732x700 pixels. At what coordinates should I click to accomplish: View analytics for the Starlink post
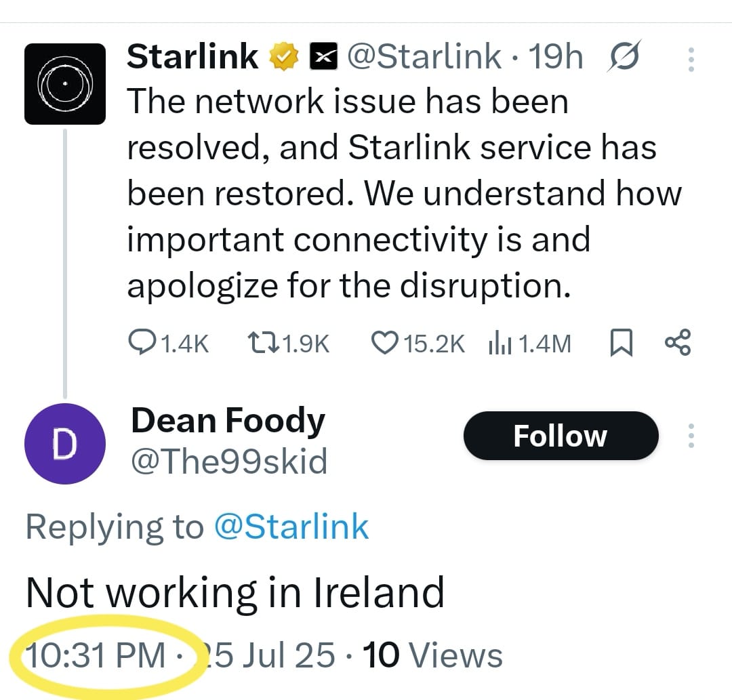click(x=500, y=344)
